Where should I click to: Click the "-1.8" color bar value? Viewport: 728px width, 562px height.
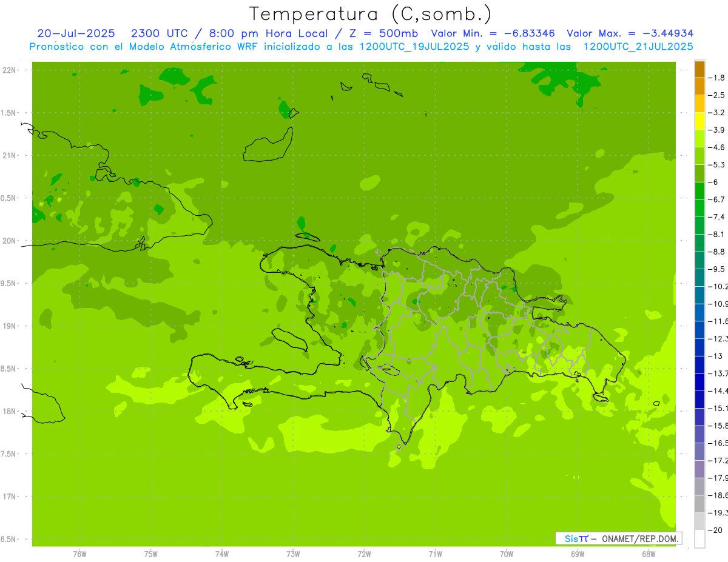pyautogui.click(x=716, y=78)
